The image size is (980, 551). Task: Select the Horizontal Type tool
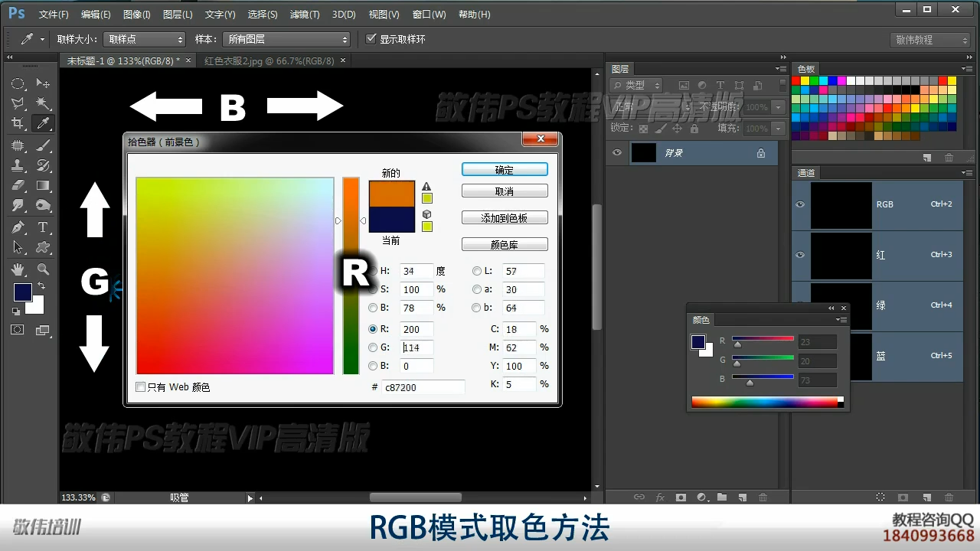pos(43,227)
